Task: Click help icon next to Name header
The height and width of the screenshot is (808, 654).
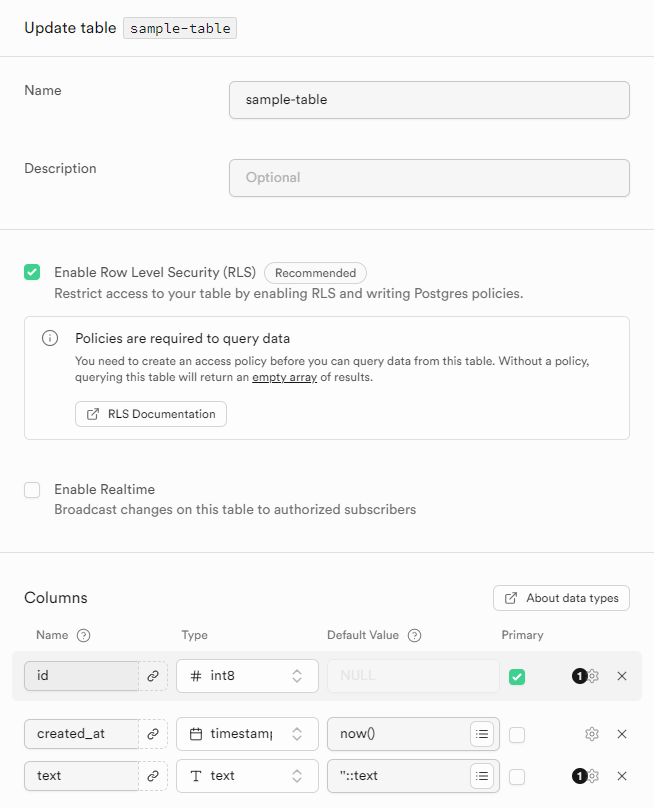Action: [x=84, y=635]
